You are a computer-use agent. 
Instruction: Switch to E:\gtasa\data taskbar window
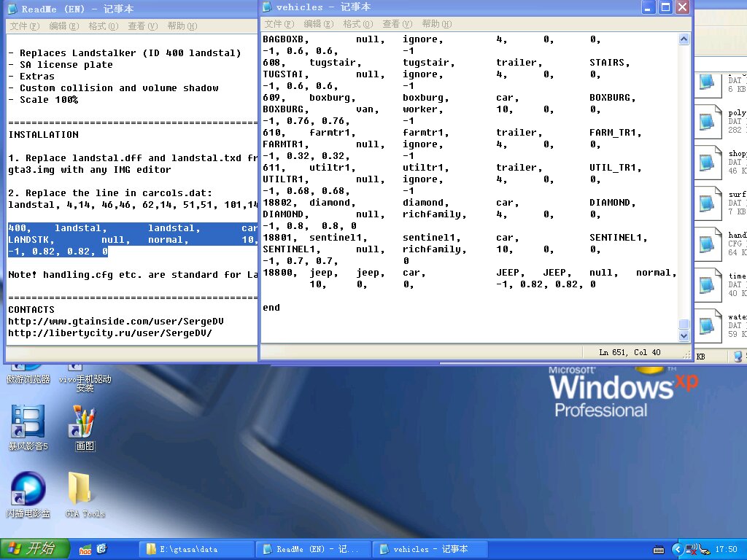[x=196, y=549]
